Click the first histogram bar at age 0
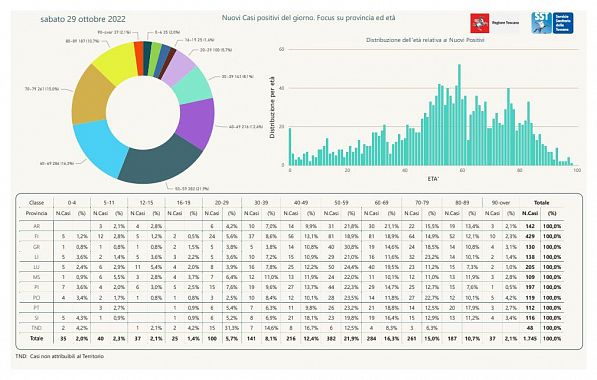Screen dimensions: 597x380 click(290, 147)
